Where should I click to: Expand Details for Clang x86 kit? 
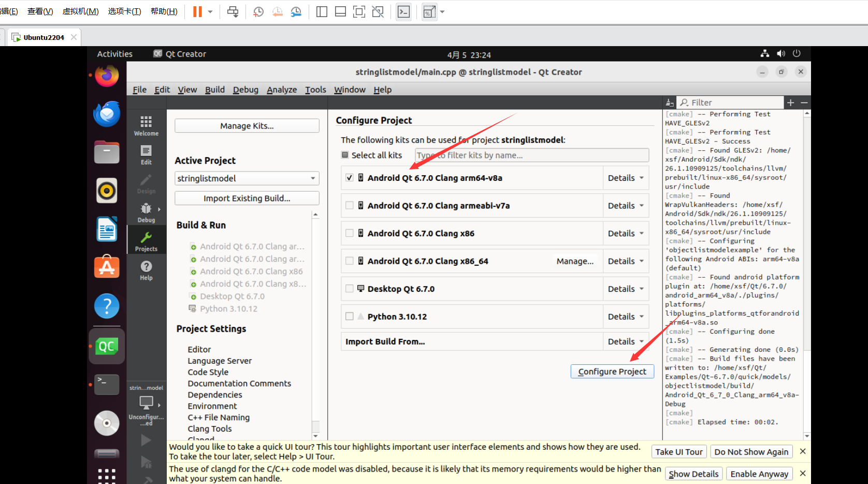[x=626, y=233]
